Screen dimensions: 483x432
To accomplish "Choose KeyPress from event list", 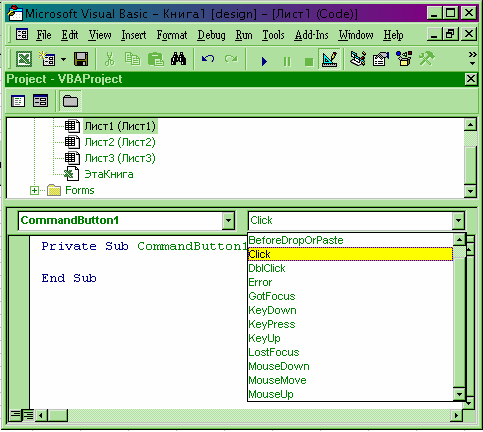I will pos(351,324).
